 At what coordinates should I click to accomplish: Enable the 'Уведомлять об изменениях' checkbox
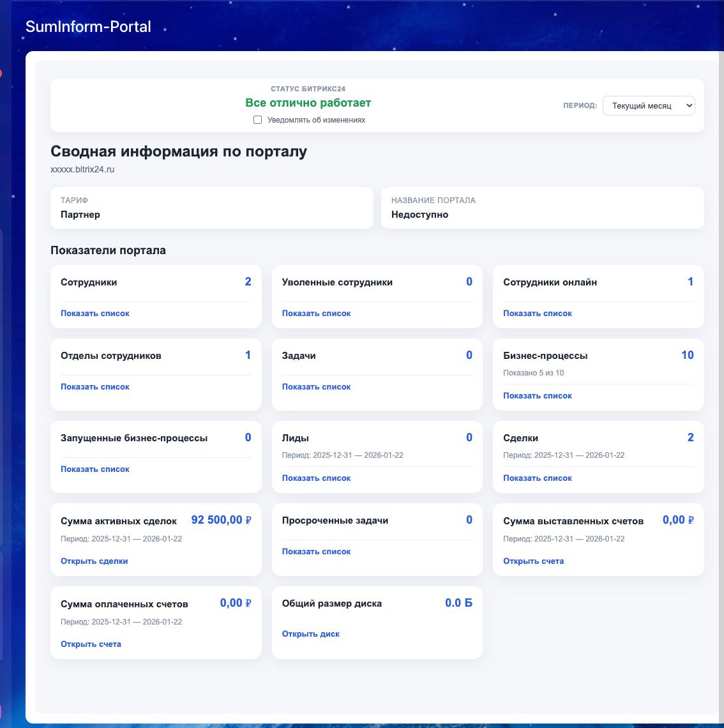[257, 120]
